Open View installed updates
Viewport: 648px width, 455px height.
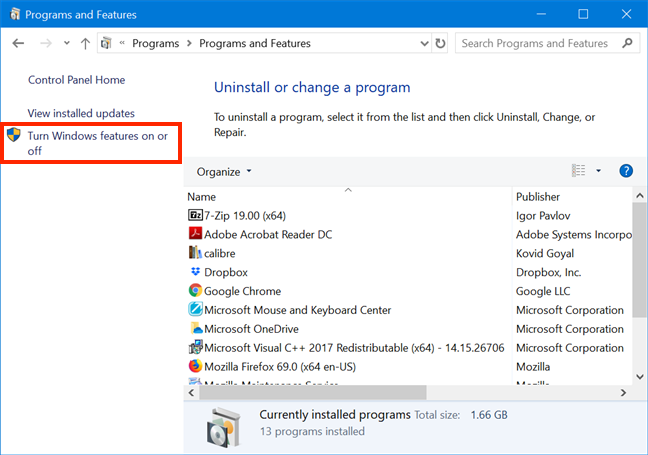[81, 113]
